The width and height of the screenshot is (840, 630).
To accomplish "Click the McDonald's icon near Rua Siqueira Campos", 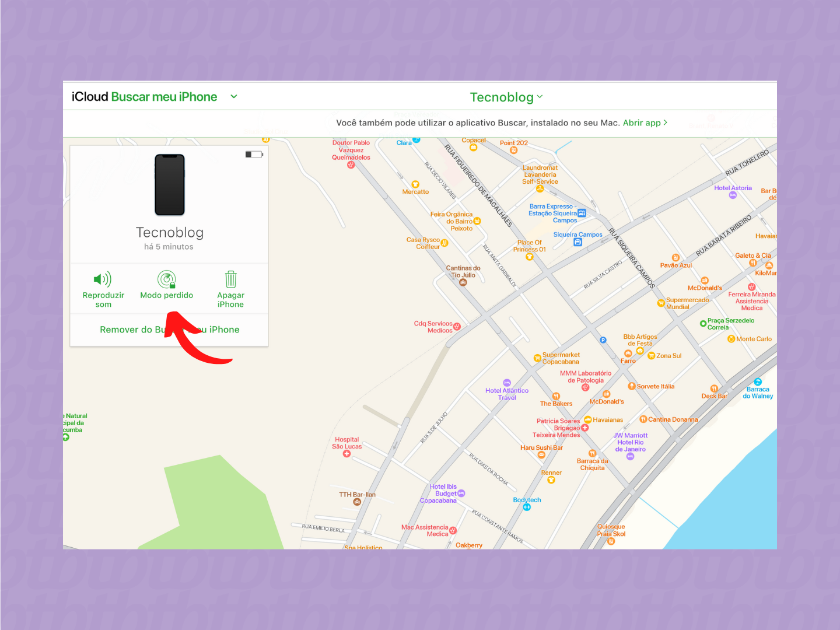I will click(705, 279).
